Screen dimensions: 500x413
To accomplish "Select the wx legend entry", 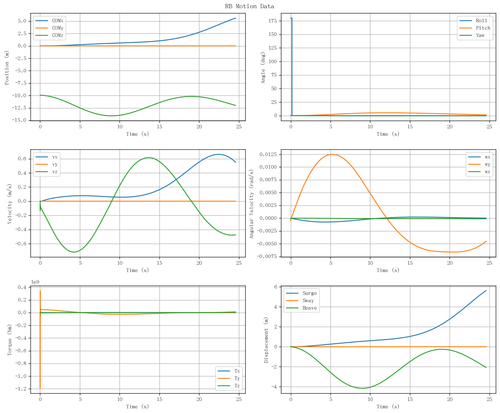I will (479, 157).
